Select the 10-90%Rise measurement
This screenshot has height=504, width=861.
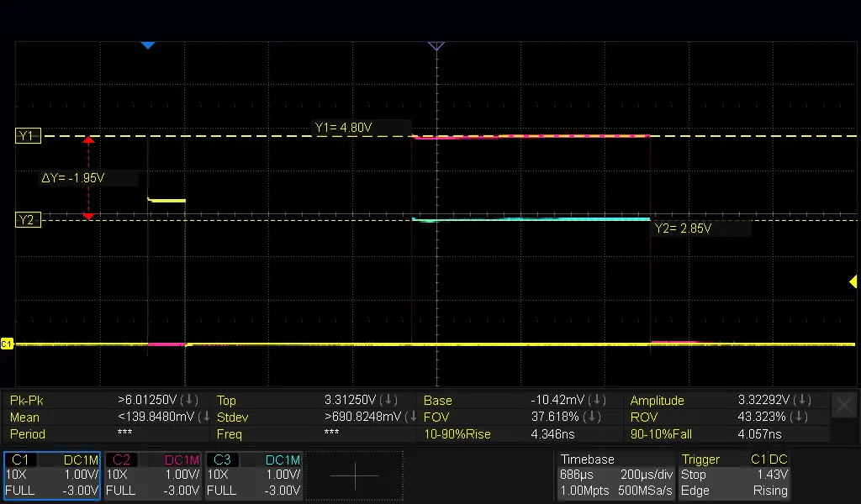tap(520, 434)
